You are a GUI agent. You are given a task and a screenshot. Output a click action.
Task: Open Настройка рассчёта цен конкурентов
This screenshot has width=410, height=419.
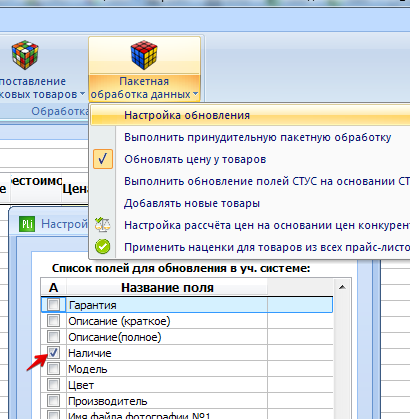point(250,225)
